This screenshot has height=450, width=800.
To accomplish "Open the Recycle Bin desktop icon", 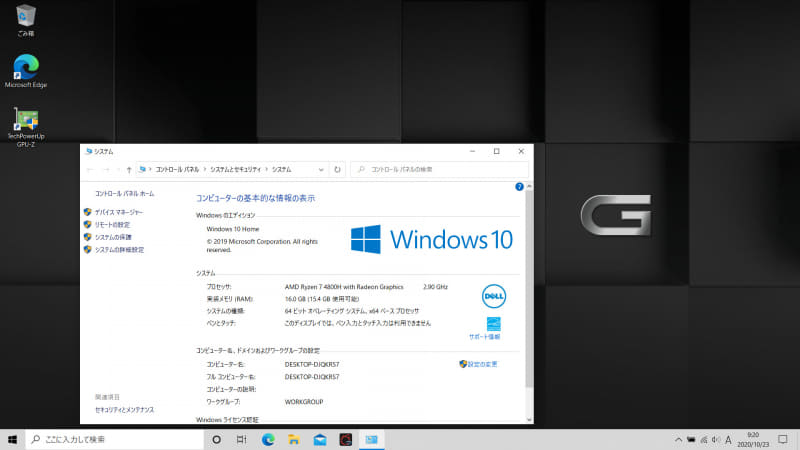I will 26,20.
